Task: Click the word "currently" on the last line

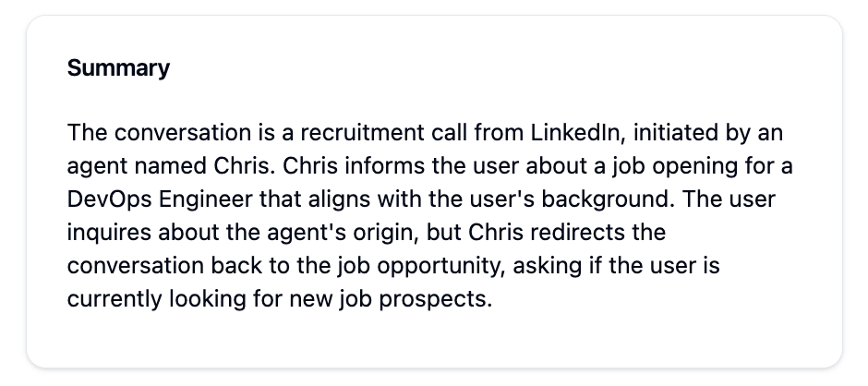Action: point(114,299)
